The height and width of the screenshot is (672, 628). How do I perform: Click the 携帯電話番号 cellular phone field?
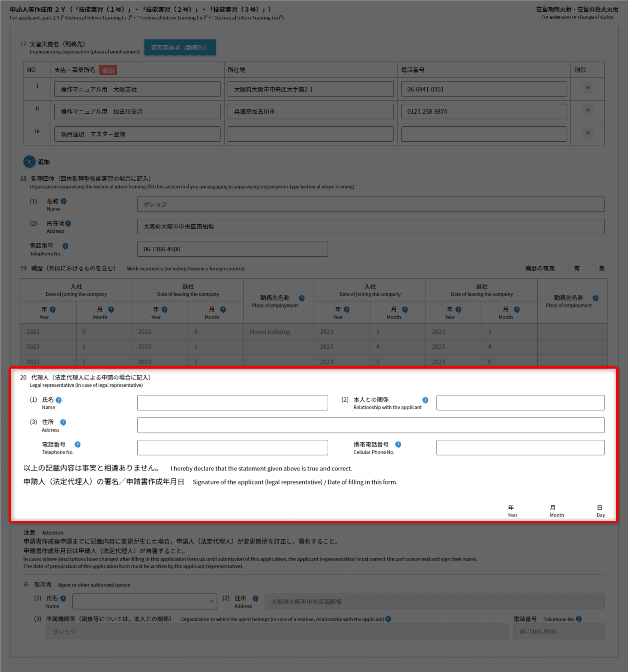(x=520, y=447)
